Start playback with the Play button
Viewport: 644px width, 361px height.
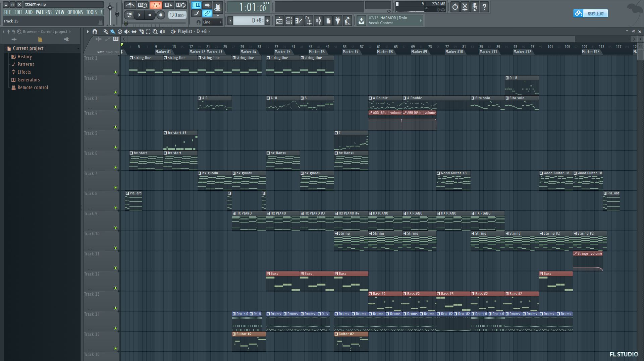pos(139,15)
